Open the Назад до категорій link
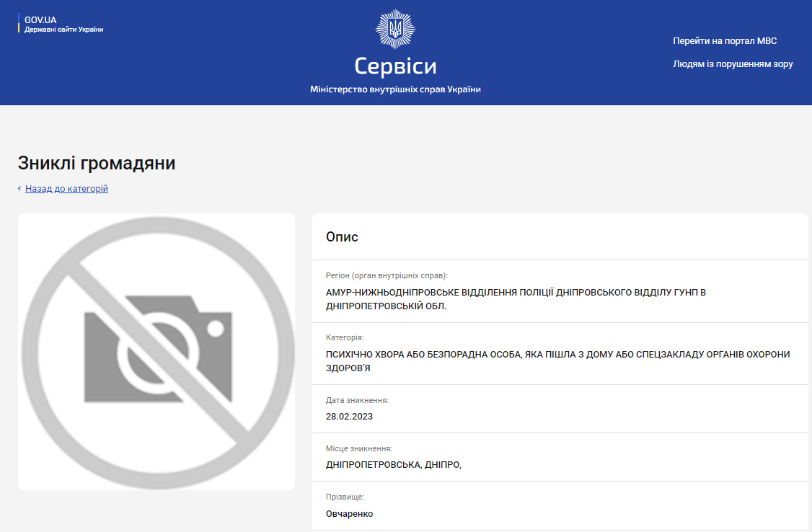The image size is (812, 532). pos(66,188)
